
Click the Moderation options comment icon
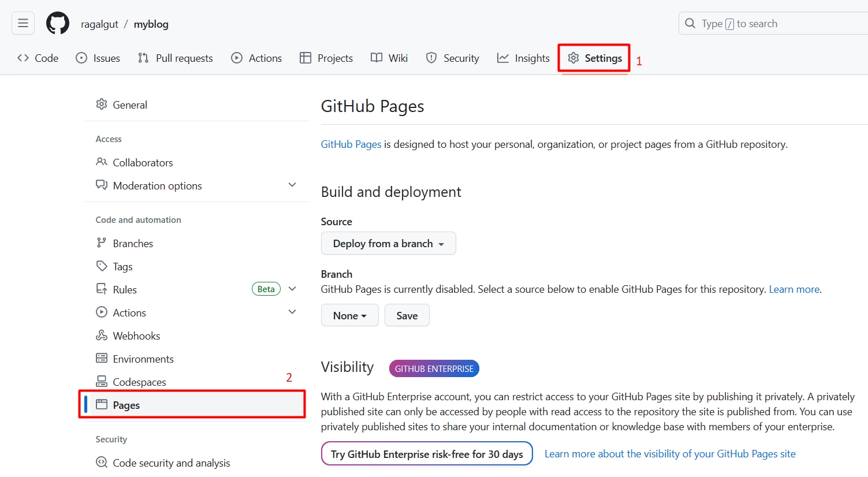coord(102,185)
